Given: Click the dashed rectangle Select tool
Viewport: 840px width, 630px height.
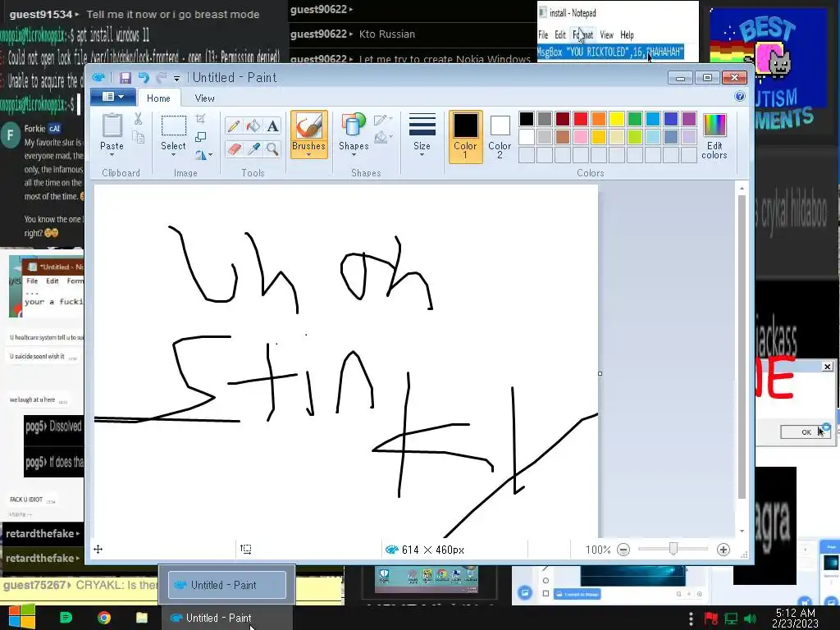Looking at the screenshot, I should click(x=174, y=126).
